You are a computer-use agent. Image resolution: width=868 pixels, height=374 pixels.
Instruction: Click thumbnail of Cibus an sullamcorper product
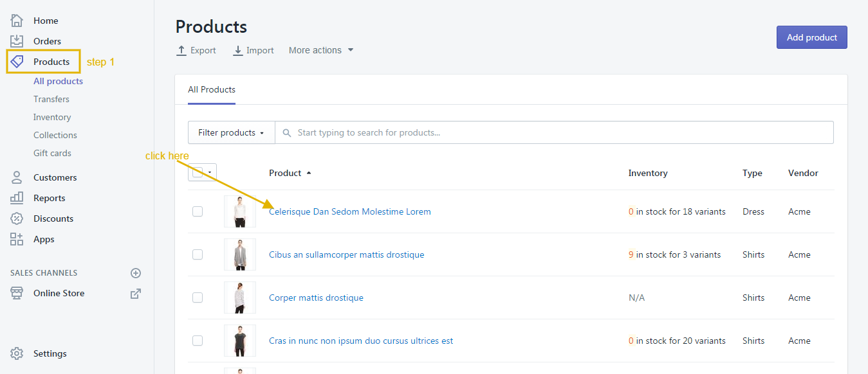pos(240,254)
